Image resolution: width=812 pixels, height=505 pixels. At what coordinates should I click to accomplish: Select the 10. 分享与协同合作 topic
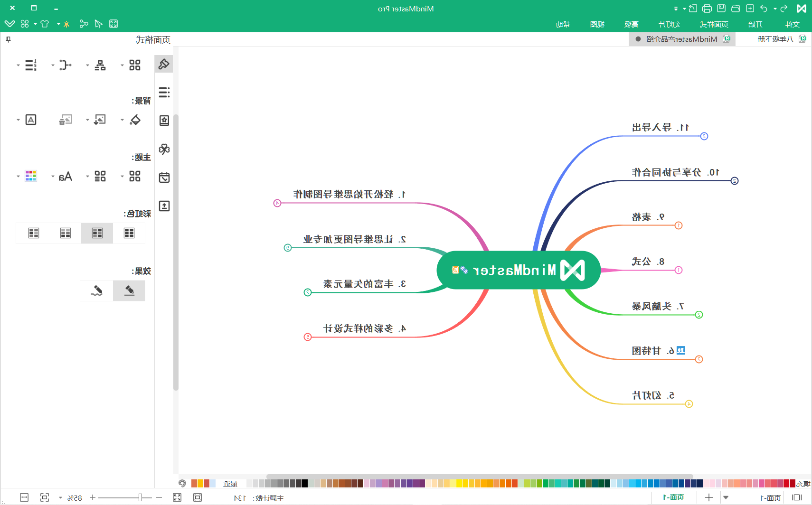tap(675, 172)
